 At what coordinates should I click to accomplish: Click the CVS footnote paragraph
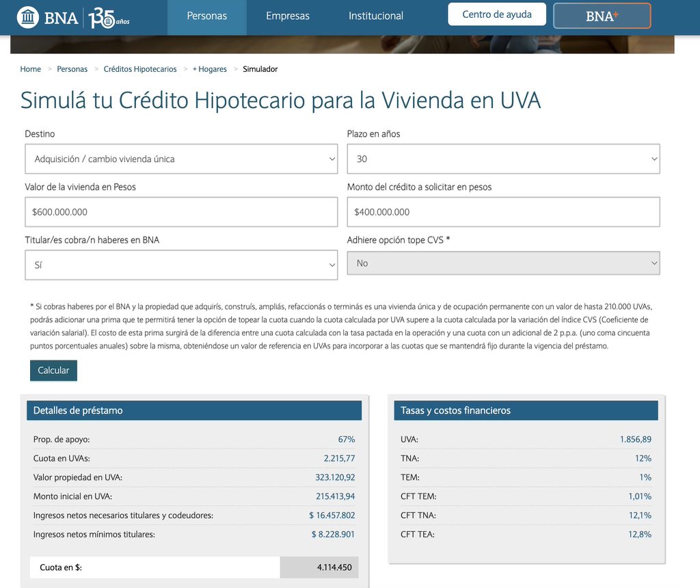pyautogui.click(x=341, y=326)
